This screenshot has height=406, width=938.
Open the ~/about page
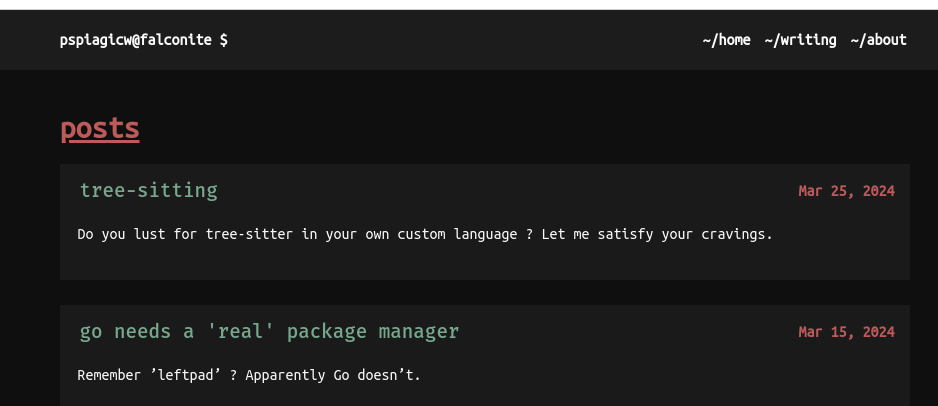[878, 40]
